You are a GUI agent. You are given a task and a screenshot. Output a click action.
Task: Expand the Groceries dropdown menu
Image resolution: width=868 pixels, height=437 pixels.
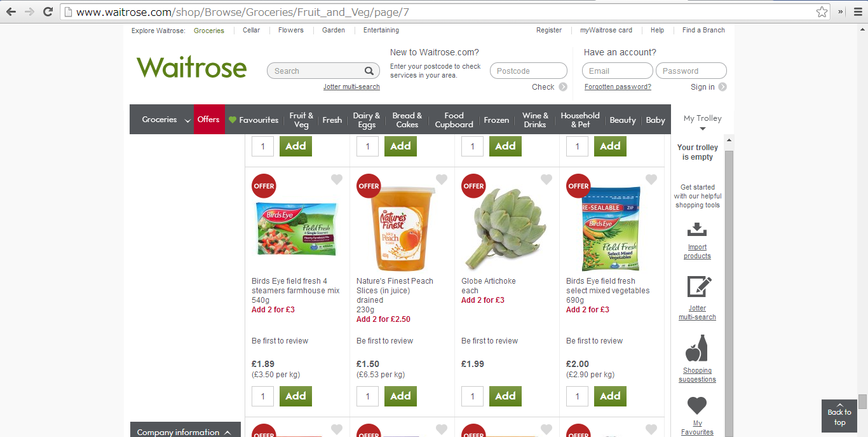188,120
